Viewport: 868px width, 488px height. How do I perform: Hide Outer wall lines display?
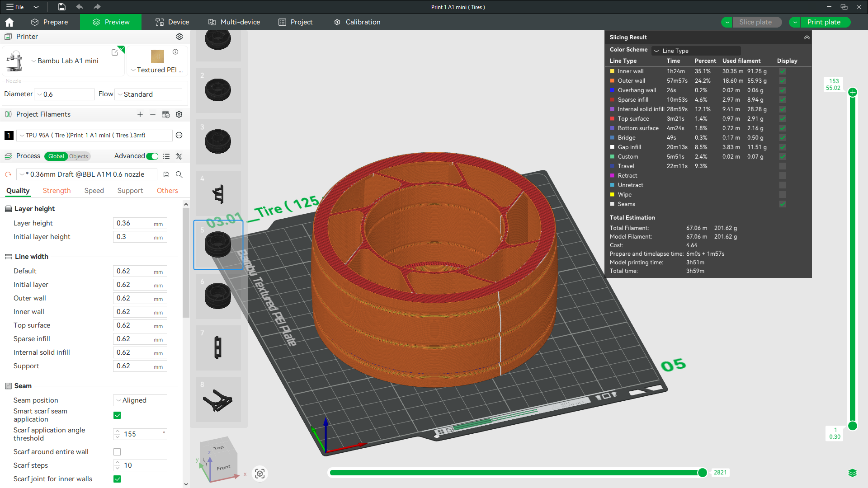[783, 81]
